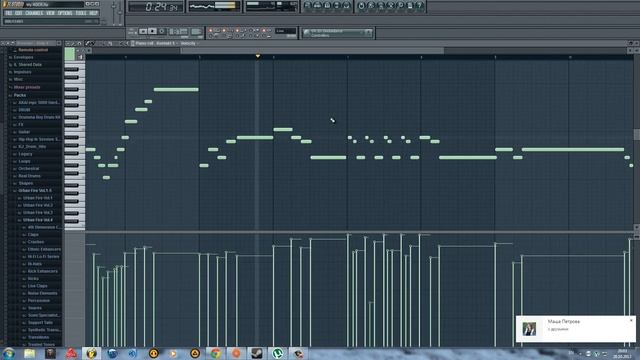Open the Shapes pack folder

26,183
